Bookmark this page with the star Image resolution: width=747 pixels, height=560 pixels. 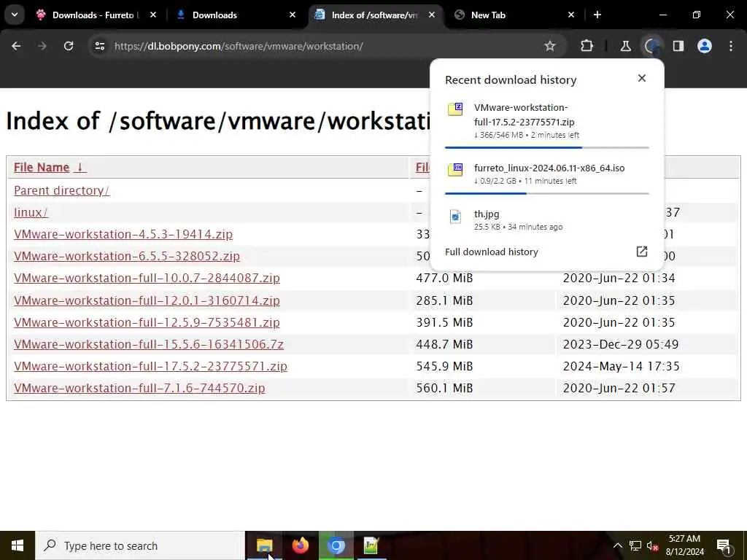point(550,46)
